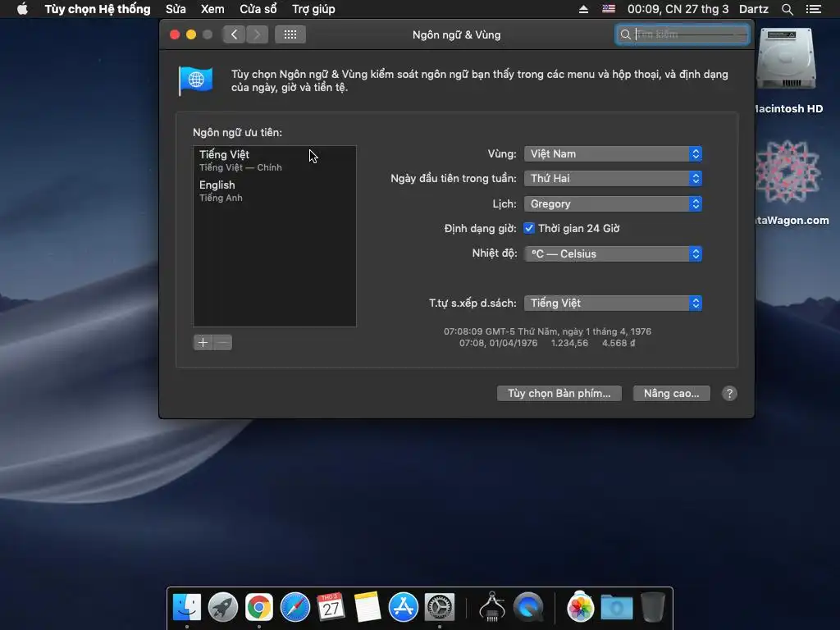Open QuickTime Player from the Dock

click(528, 608)
